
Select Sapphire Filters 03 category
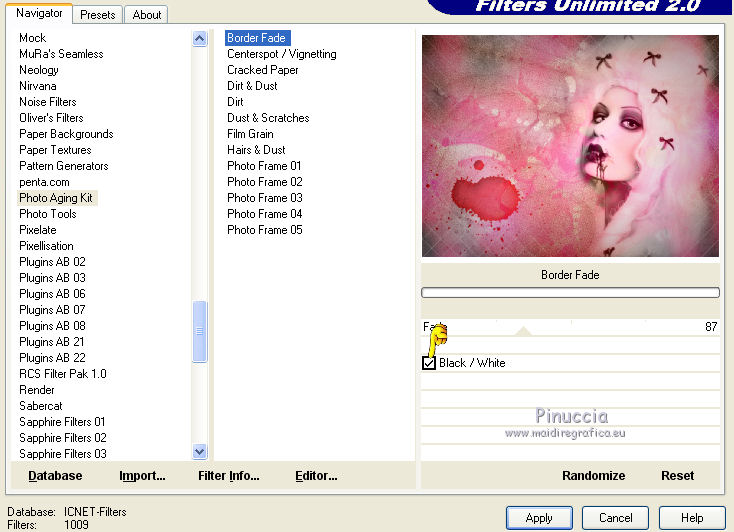(63, 453)
